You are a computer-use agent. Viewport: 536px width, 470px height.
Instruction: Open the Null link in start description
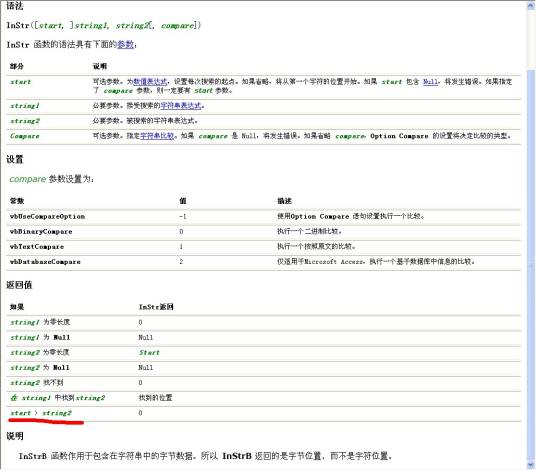(430, 82)
